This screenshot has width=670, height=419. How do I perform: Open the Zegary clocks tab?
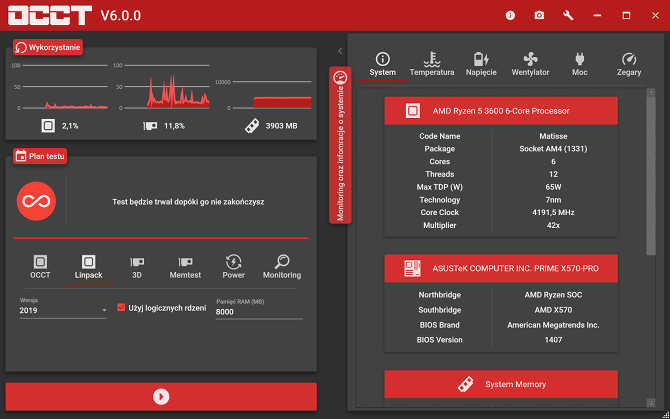[x=629, y=64]
